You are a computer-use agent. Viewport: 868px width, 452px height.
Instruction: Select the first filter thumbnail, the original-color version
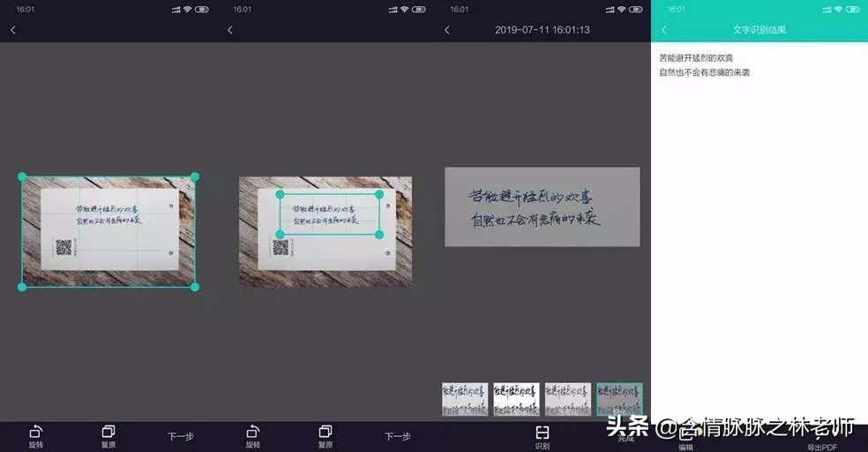(465, 399)
